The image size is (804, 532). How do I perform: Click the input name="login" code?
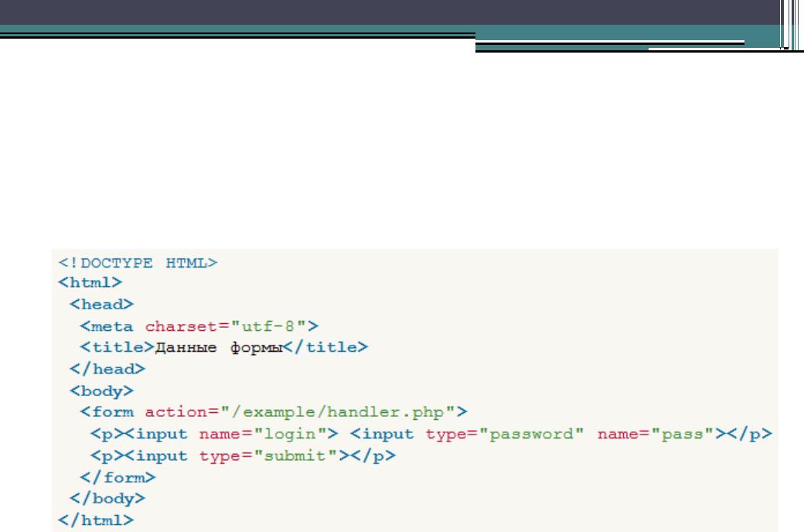click(x=231, y=434)
